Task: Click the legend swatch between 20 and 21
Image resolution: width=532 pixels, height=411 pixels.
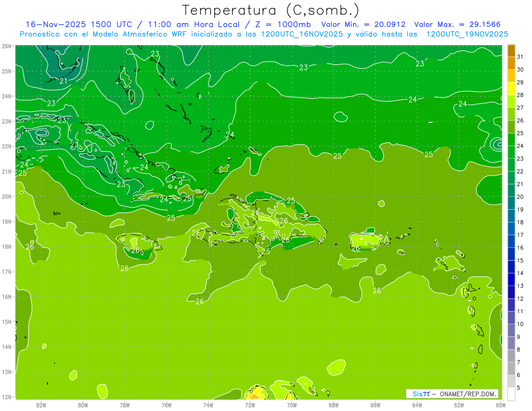Action: (x=511, y=190)
